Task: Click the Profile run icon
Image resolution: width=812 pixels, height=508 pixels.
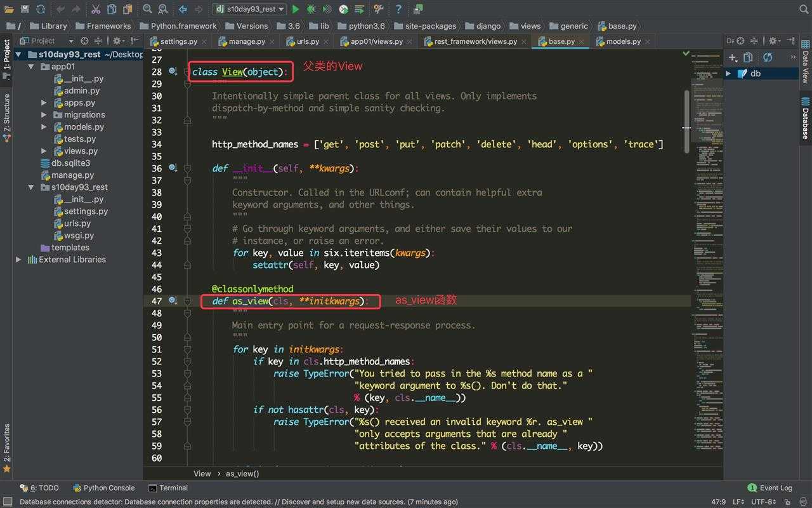Action: click(343, 9)
